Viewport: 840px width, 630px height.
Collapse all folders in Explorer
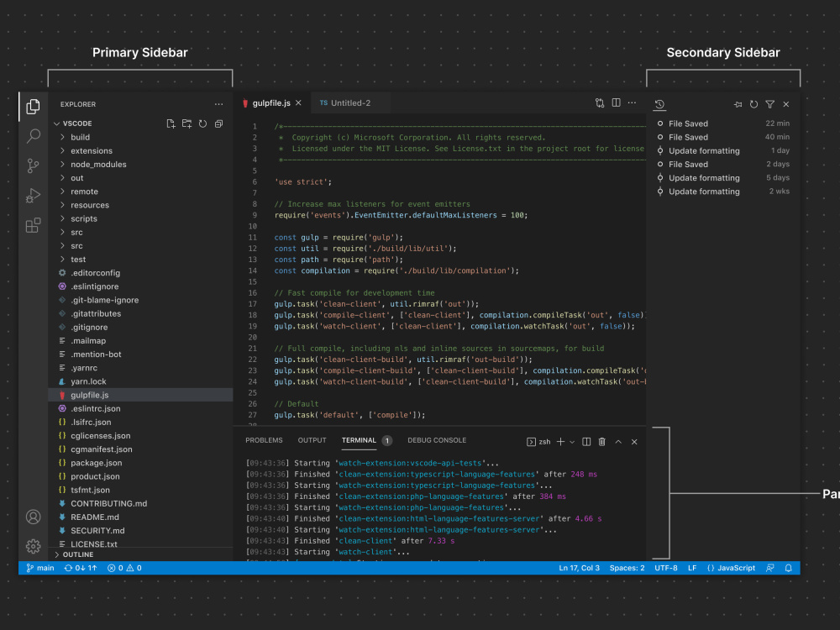click(218, 123)
